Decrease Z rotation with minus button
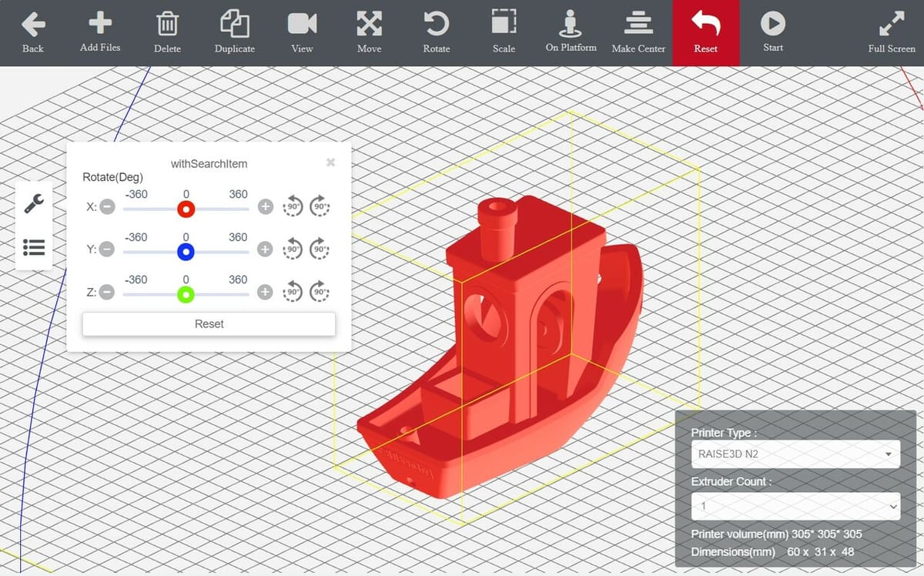Screen dimensions: 924x576 point(107,293)
